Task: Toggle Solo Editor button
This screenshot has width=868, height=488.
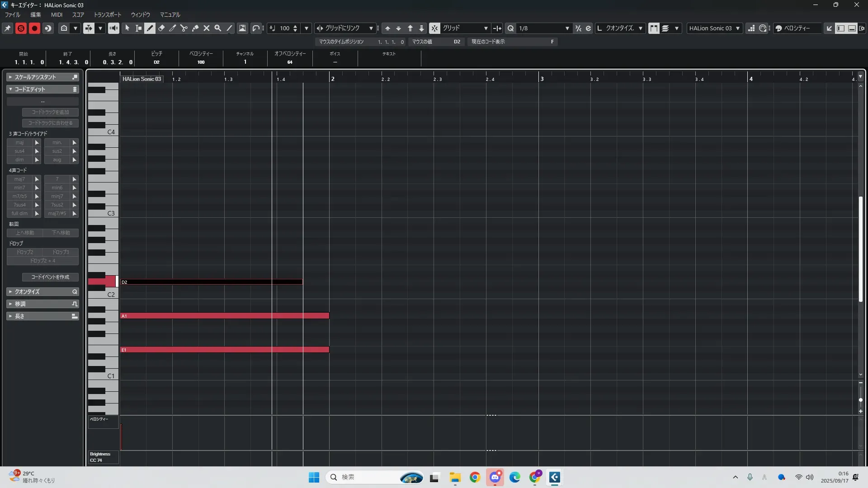Action: [x=21, y=28]
